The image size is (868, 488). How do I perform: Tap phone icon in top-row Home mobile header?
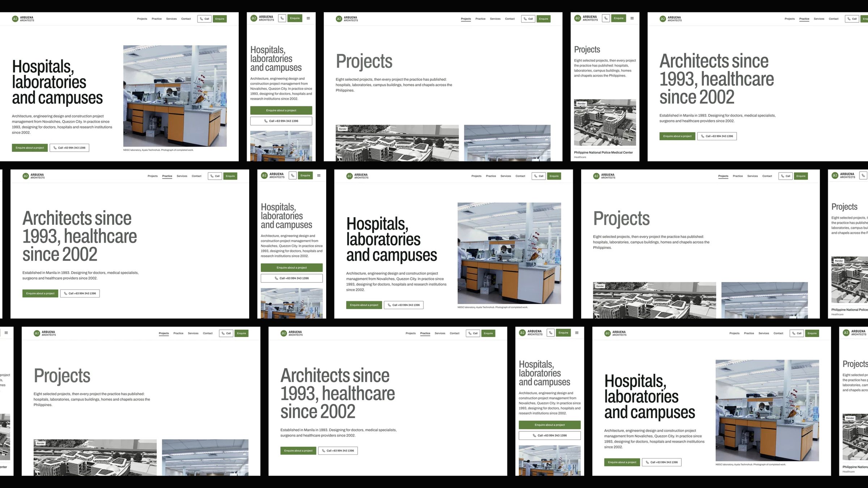click(x=282, y=18)
